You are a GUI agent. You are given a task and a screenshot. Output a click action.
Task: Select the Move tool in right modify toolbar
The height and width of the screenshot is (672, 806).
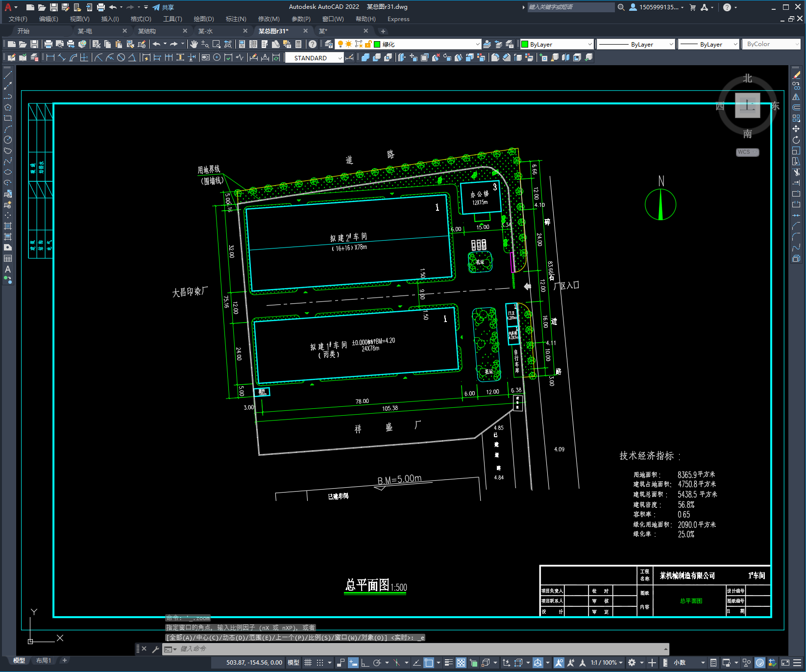[x=796, y=129]
